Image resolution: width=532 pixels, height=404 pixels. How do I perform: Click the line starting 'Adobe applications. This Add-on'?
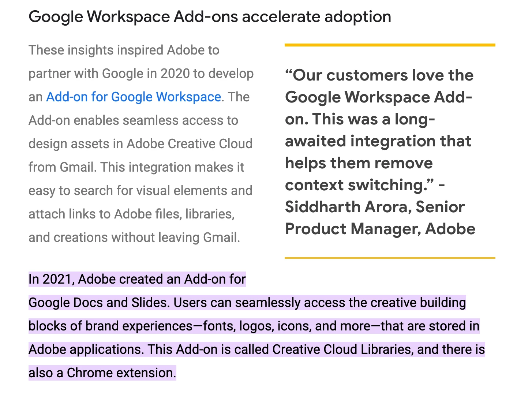257,349
